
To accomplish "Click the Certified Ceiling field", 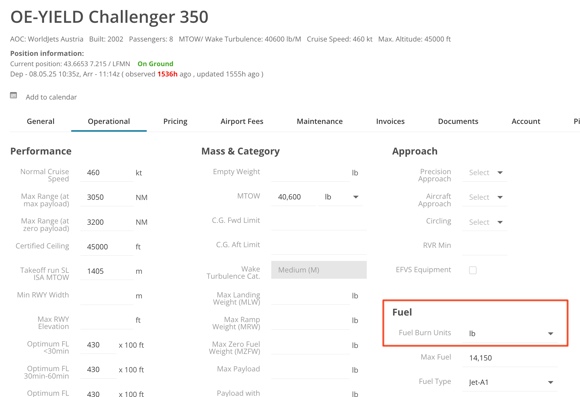I will click(x=107, y=246).
